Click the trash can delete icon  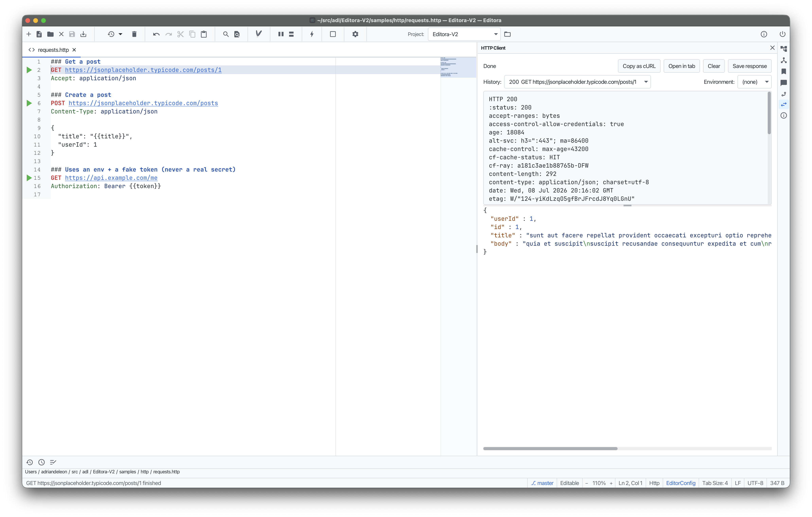click(x=134, y=34)
